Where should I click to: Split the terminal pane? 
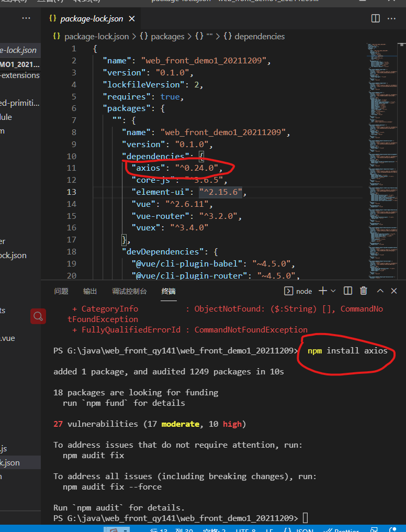point(348,291)
